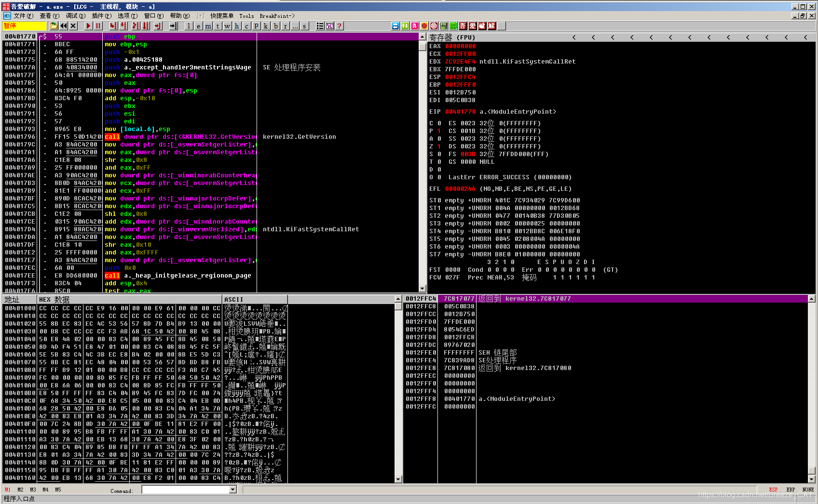This screenshot has height=504, width=818.
Task: Open Breakpoints window with 'b' button
Action: [275, 26]
